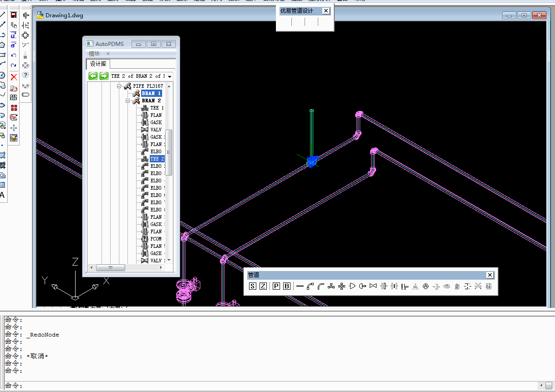Image resolution: width=555 pixels, height=392 pixels.
Task: Click the question mark help icon
Action: point(25,75)
